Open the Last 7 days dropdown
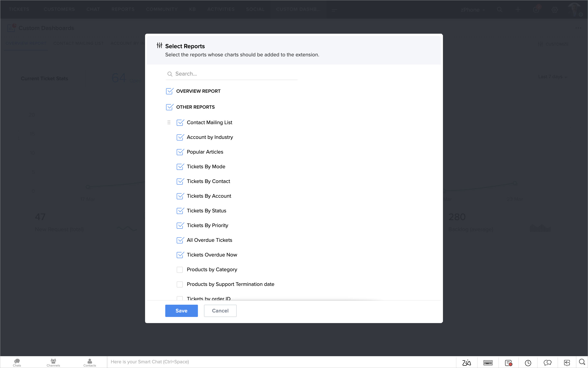Image resolution: width=588 pixels, height=368 pixels. coord(552,77)
